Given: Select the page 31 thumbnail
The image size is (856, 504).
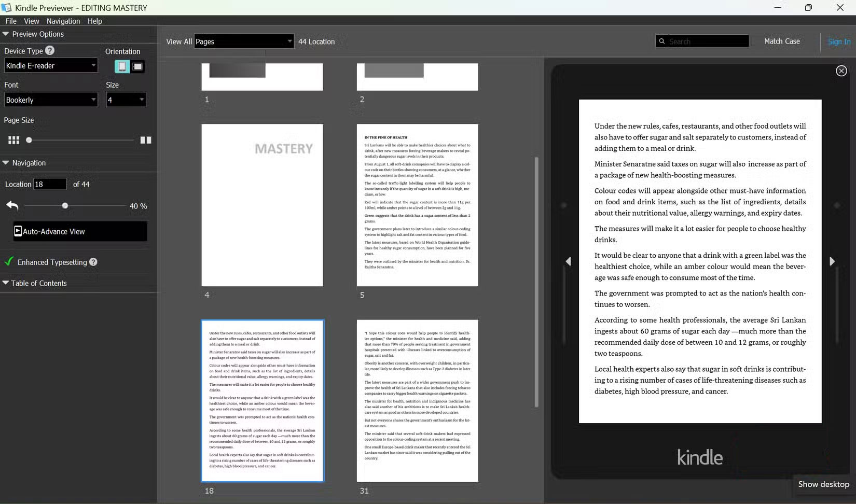Looking at the screenshot, I should (x=417, y=400).
